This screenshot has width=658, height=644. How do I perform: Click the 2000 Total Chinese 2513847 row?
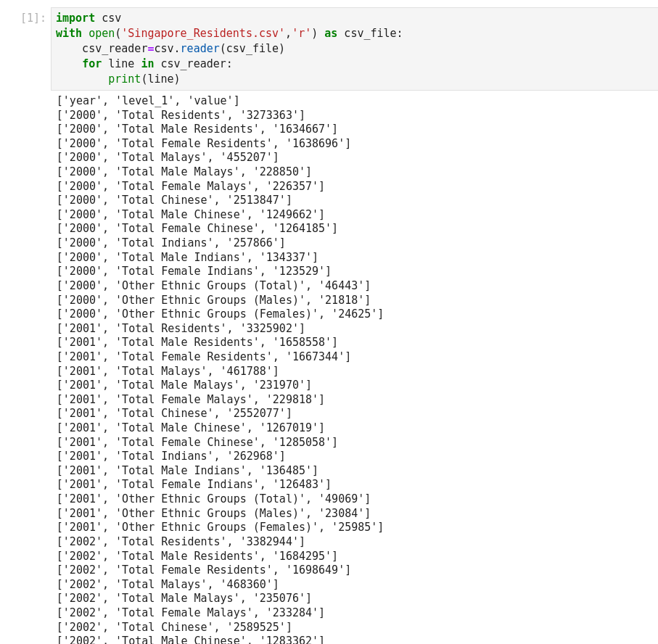pos(174,200)
